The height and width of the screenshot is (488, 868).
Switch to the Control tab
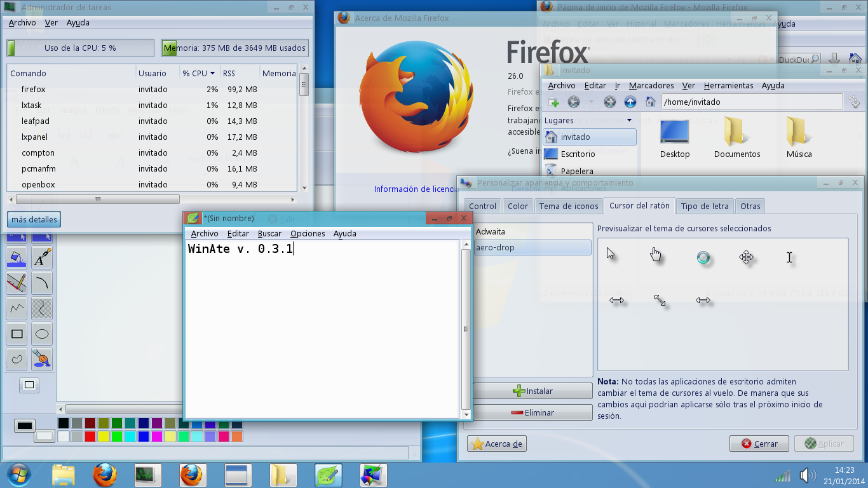(x=482, y=206)
